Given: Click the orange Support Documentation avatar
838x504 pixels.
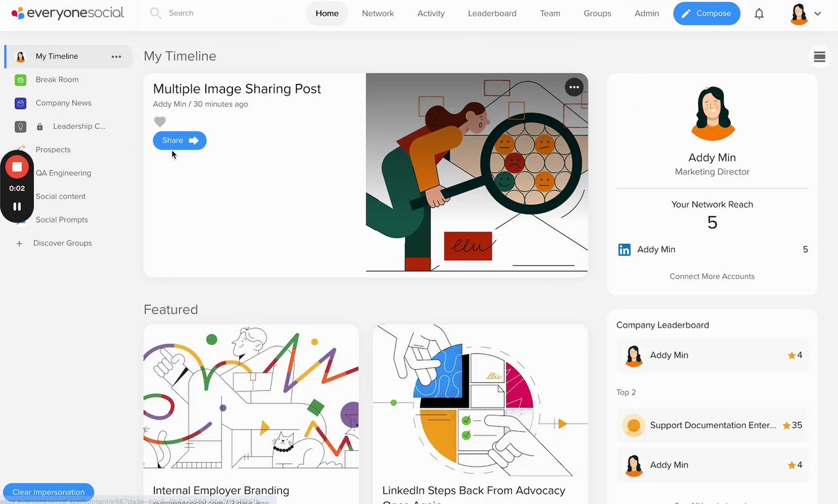Looking at the screenshot, I should click(x=634, y=425).
